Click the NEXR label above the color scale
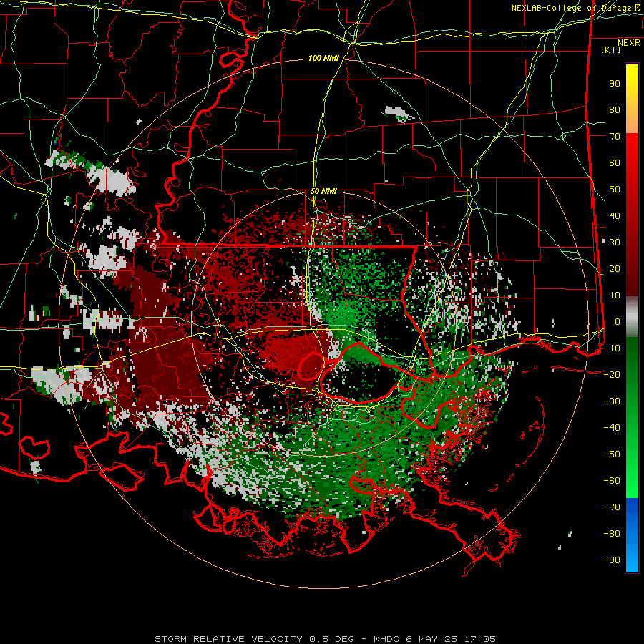Image resolution: width=644 pixels, height=644 pixels. [629, 43]
